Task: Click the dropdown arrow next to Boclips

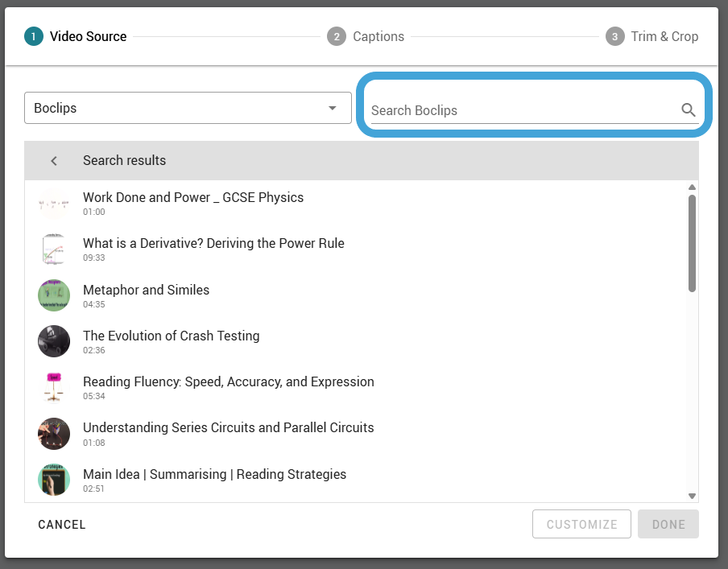Action: 332,108
